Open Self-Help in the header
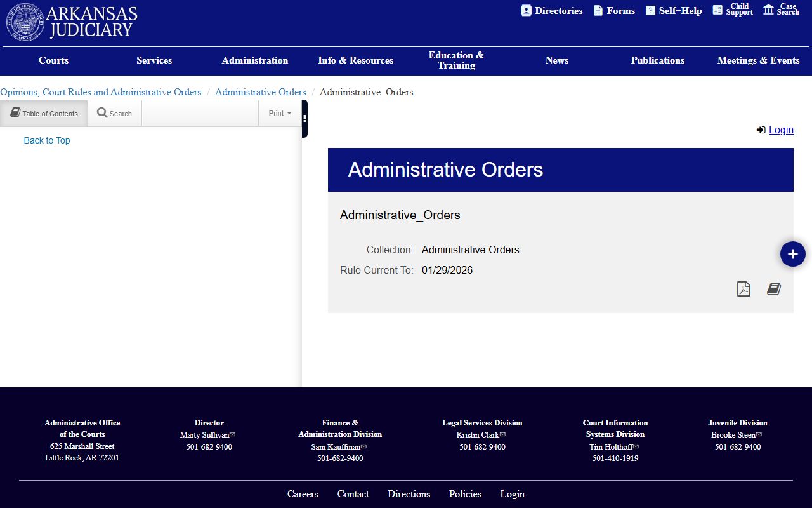The height and width of the screenshot is (508, 812). click(674, 11)
